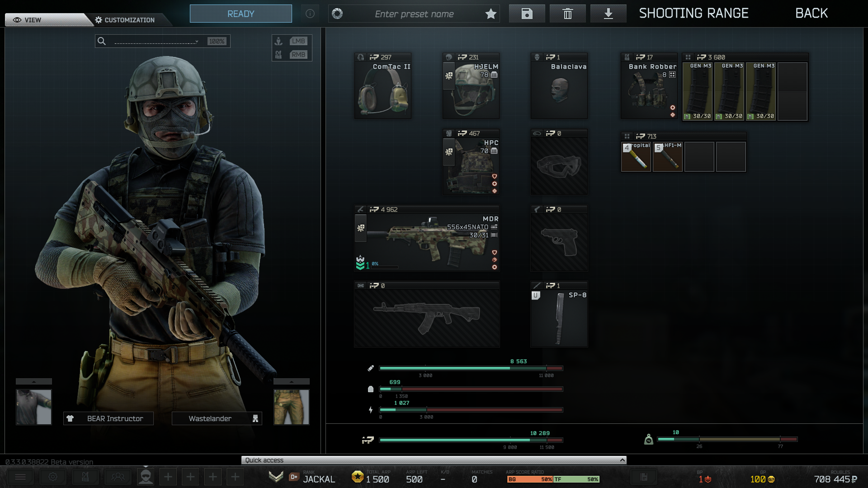This screenshot has width=868, height=488.
Task: Toggle LMB rotate control
Action: click(x=298, y=41)
